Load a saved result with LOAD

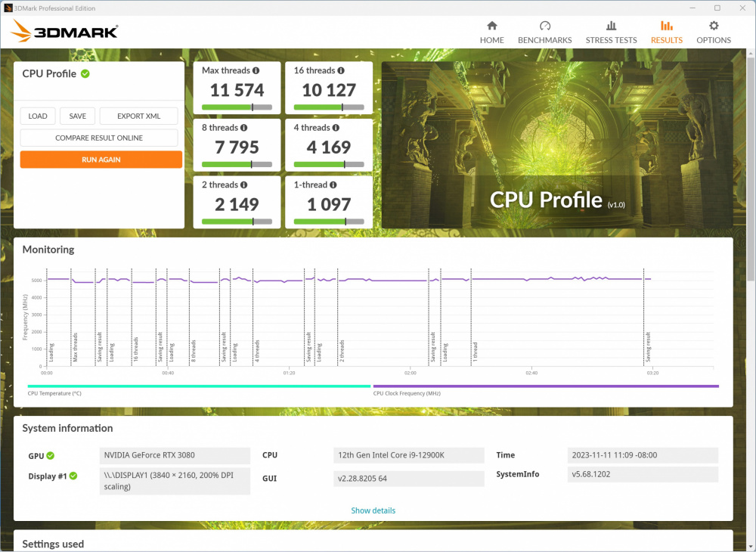38,116
